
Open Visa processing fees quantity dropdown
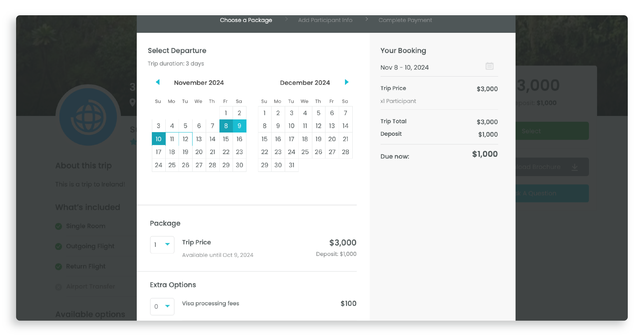[162, 306]
